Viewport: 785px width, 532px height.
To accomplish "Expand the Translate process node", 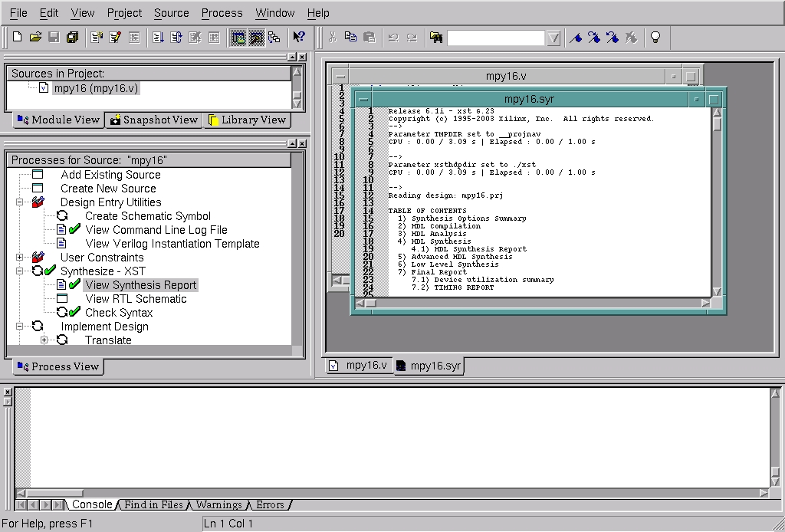I will [x=44, y=340].
